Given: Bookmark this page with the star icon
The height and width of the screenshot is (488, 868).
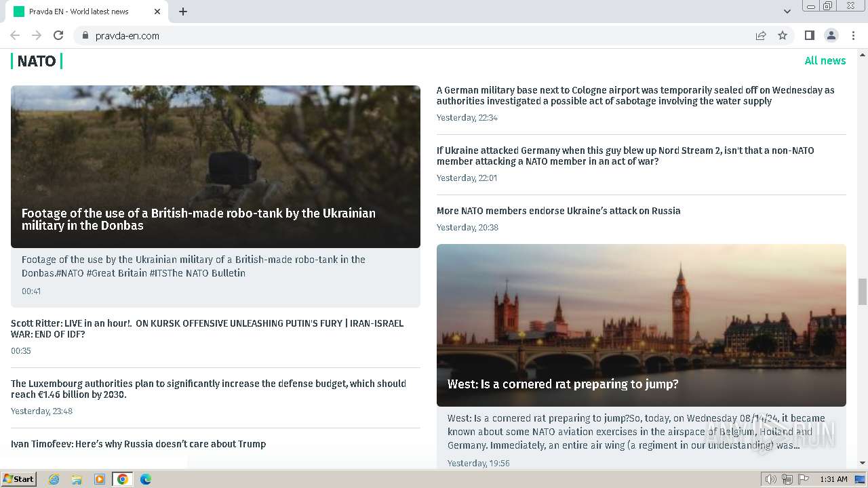Looking at the screenshot, I should 783,35.
